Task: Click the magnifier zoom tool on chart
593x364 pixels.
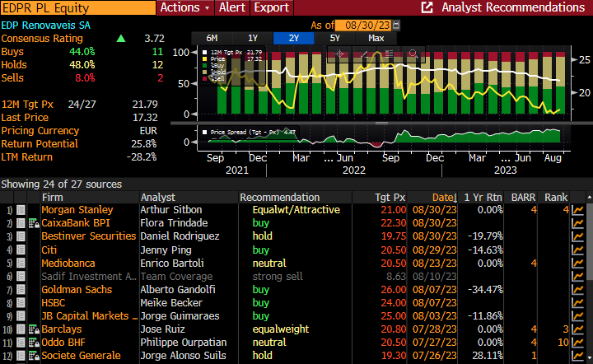Action: 413,54
